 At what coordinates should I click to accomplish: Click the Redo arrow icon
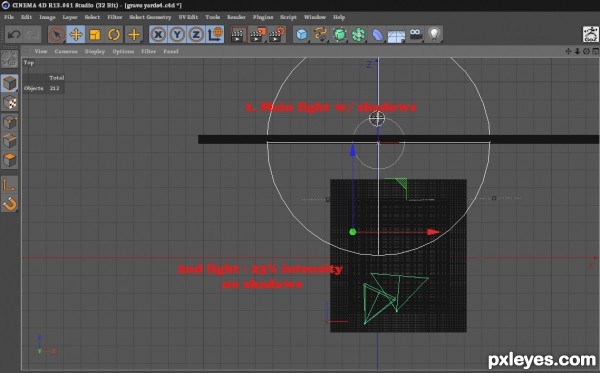[x=33, y=35]
